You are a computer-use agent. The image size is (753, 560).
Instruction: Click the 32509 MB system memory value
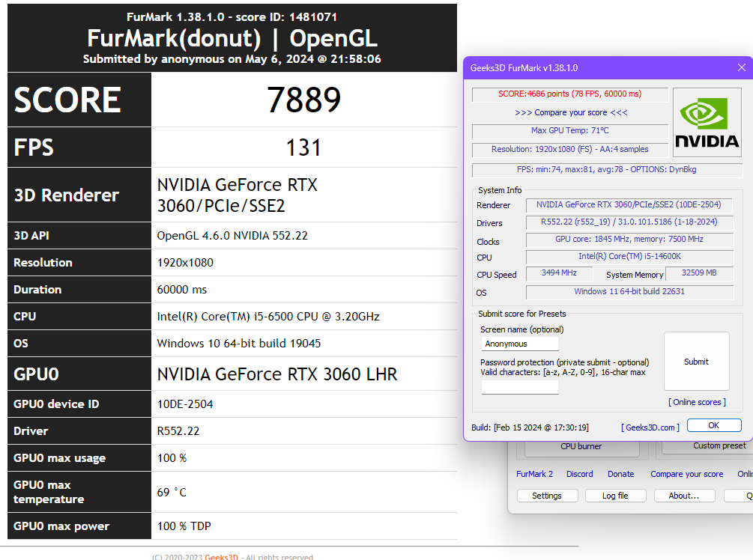tap(699, 273)
